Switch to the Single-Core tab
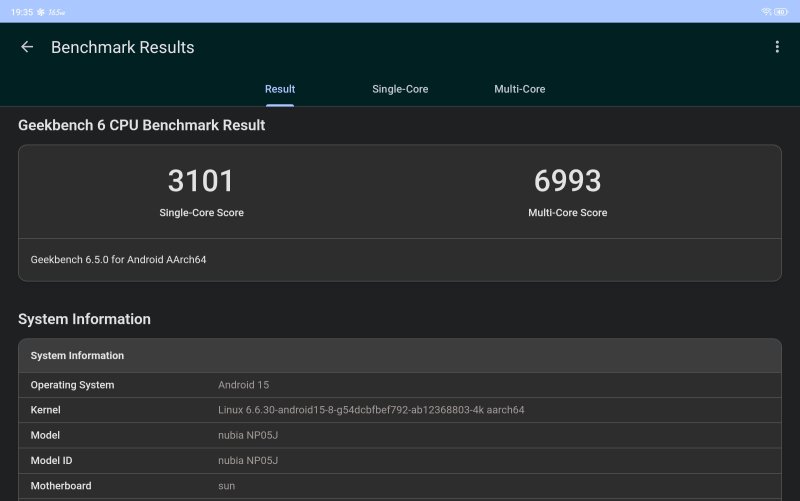The image size is (800, 501). click(x=400, y=89)
